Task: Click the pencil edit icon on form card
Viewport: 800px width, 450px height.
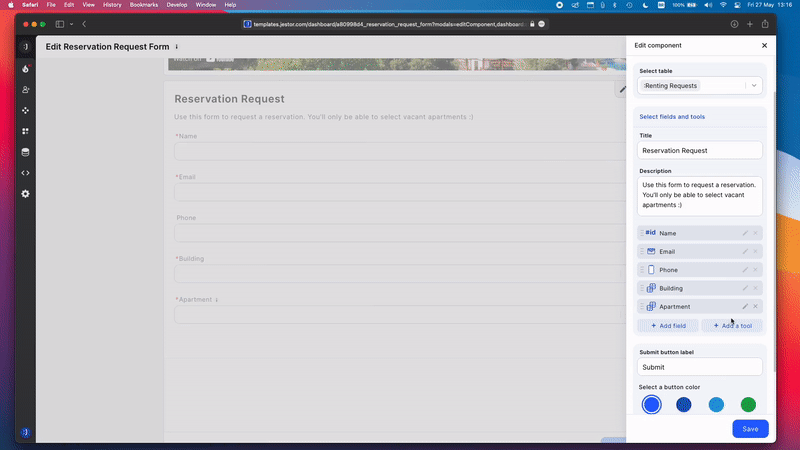Action: click(622, 90)
